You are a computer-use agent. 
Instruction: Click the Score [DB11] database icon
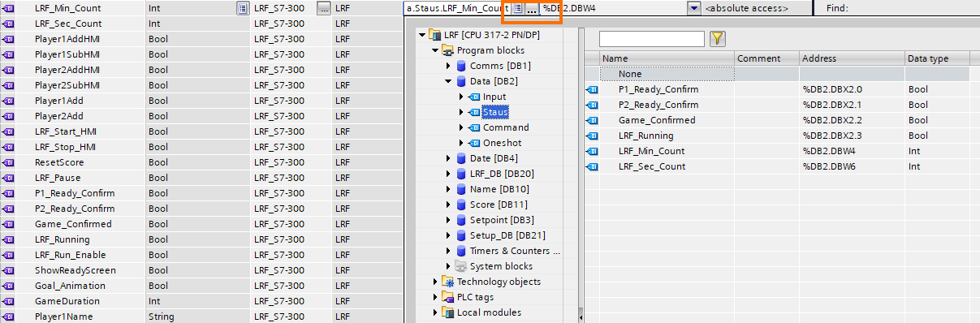[460, 205]
